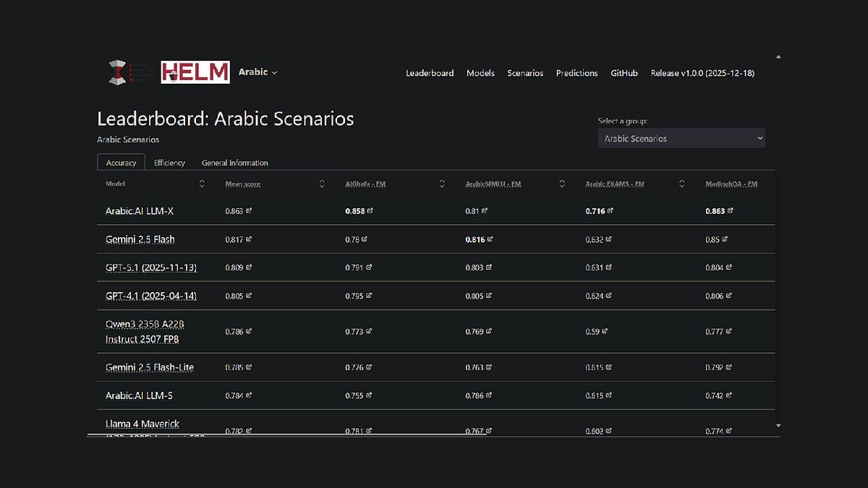Toggle sort on AlGhafa - EM column
Image resolution: width=868 pixels, height=488 pixels.
click(x=442, y=184)
